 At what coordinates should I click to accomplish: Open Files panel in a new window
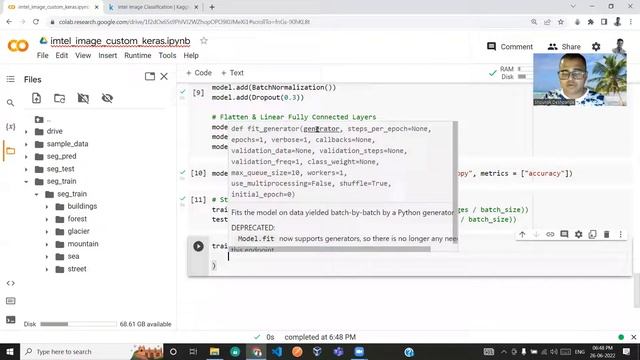pyautogui.click(x=150, y=76)
